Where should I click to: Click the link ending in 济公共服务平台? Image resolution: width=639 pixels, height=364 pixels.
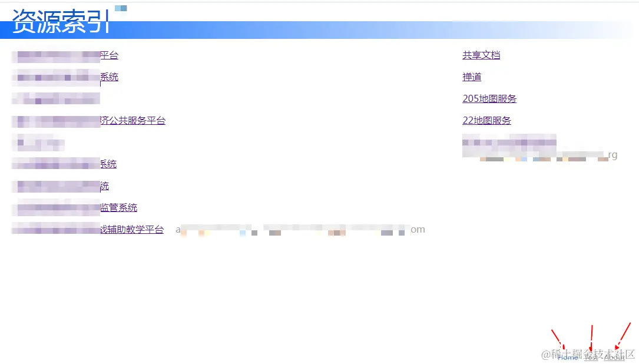pyautogui.click(x=88, y=120)
